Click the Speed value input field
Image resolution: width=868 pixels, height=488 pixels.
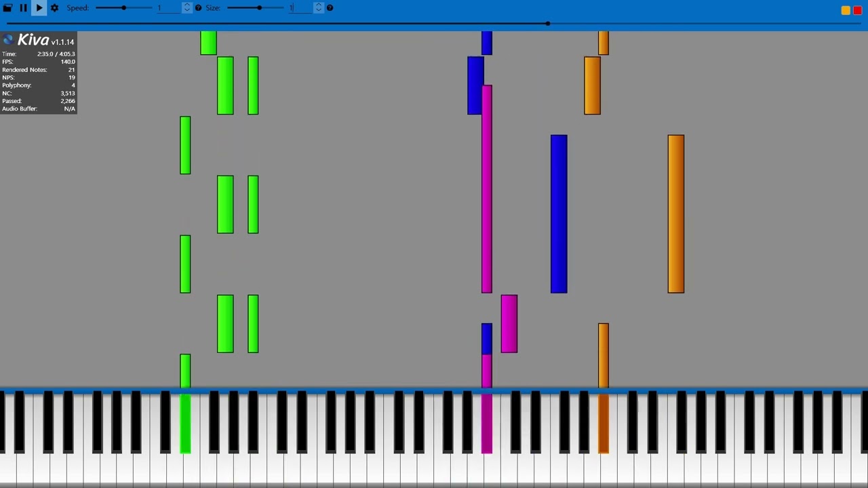tap(167, 7)
